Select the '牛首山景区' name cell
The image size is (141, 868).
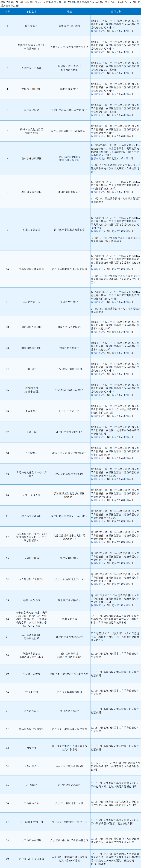(31, 411)
